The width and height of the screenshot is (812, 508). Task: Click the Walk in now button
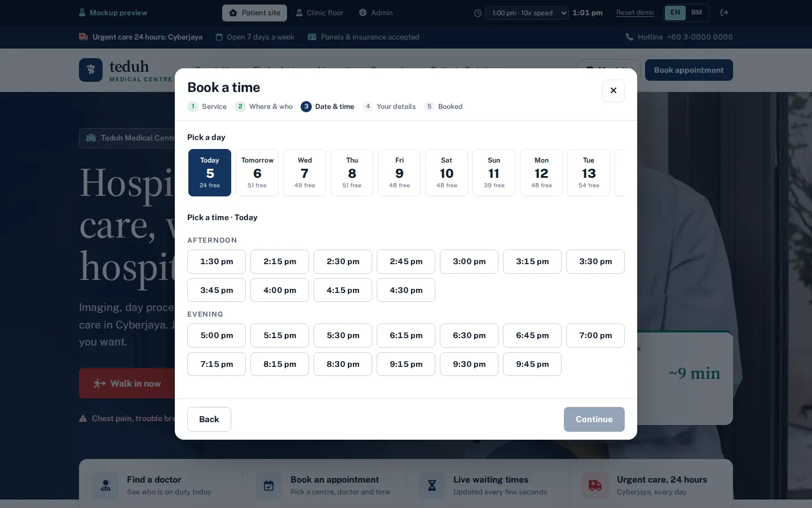click(127, 383)
